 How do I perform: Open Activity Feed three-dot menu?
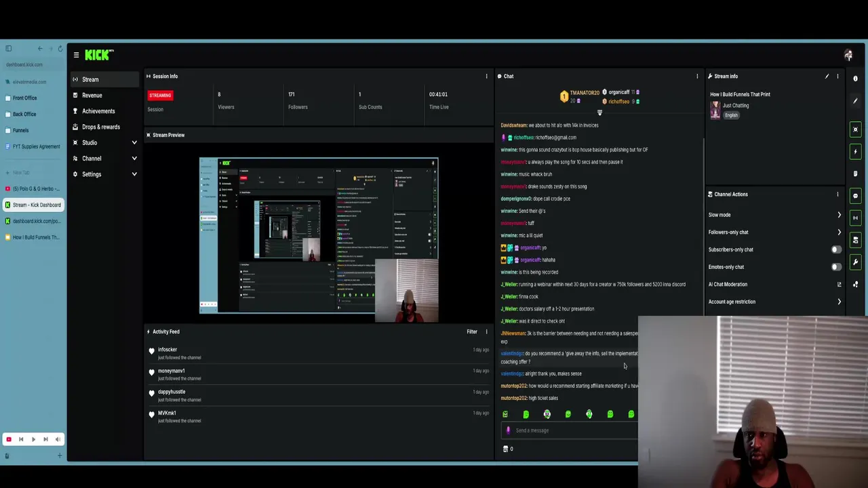click(x=486, y=331)
